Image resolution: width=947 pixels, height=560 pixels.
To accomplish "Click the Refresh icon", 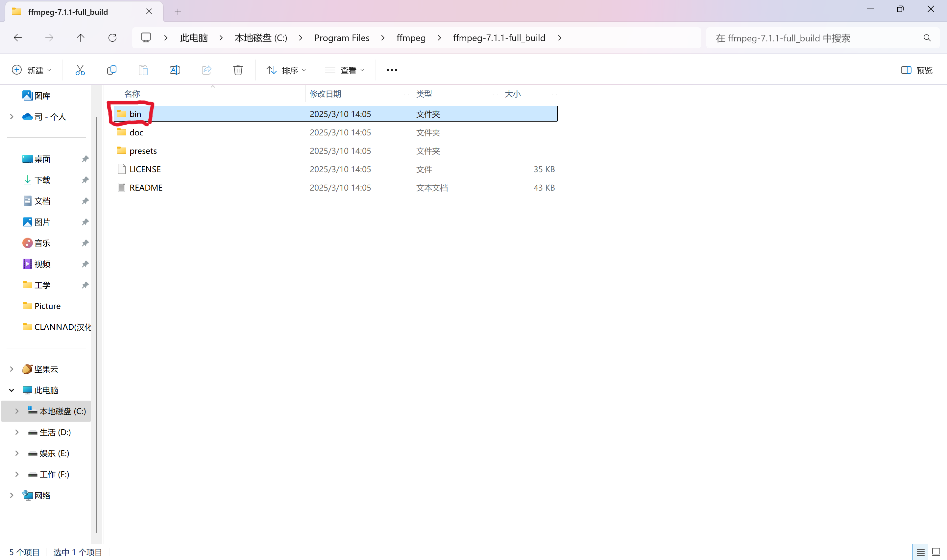I will [x=112, y=38].
